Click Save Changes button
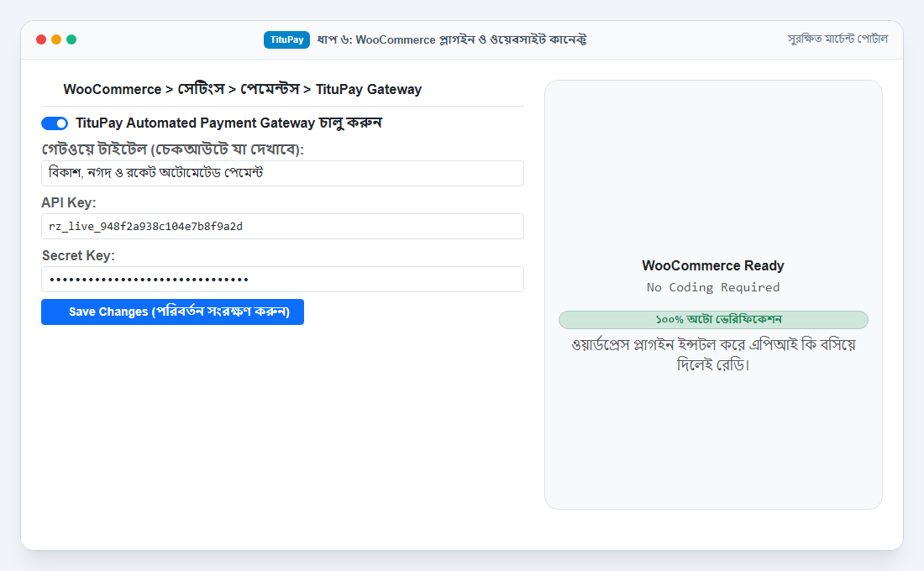 173,312
